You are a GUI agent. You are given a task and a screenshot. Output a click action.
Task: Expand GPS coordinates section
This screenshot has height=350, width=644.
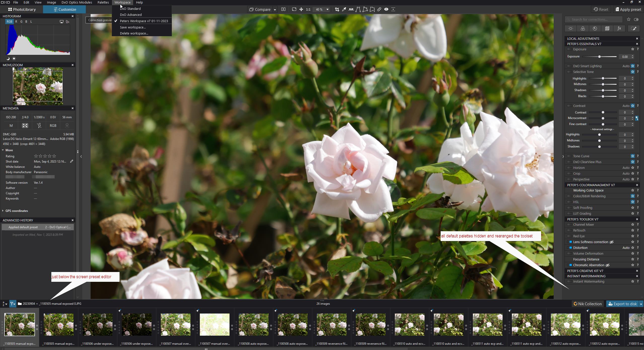3,211
